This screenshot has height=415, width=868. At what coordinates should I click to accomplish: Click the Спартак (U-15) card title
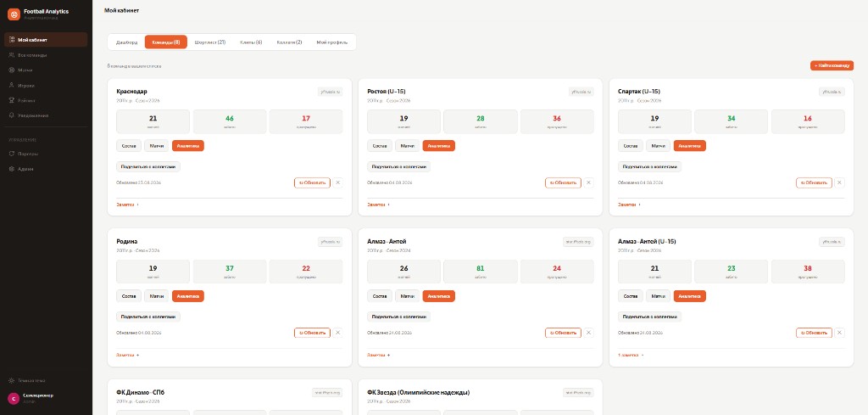[x=639, y=92]
